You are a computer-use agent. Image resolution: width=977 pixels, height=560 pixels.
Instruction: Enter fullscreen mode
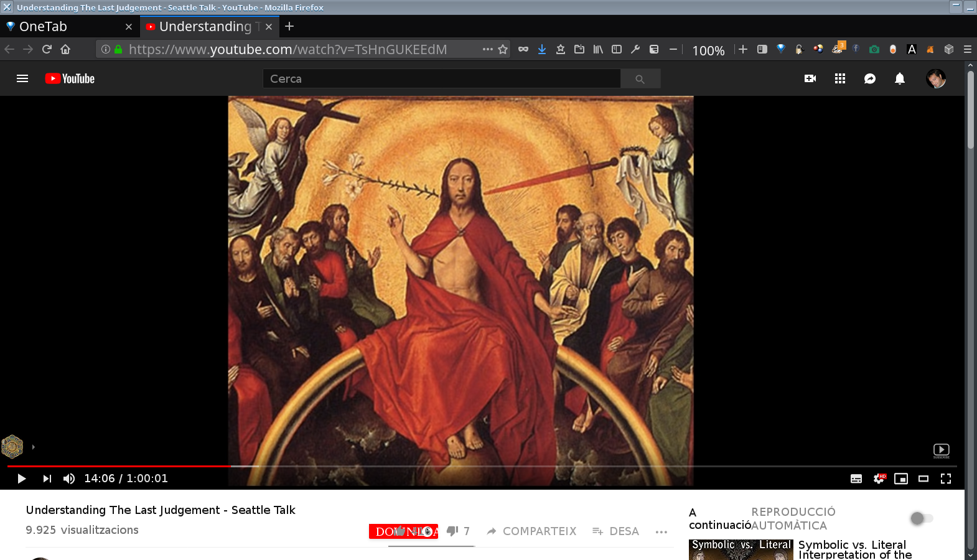[x=946, y=478]
